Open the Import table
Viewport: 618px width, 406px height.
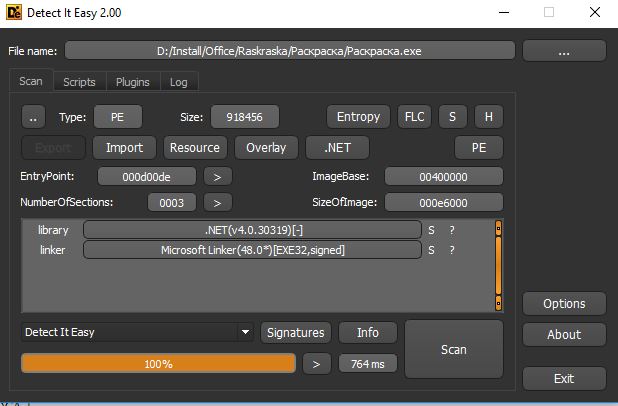pyautogui.click(x=124, y=148)
